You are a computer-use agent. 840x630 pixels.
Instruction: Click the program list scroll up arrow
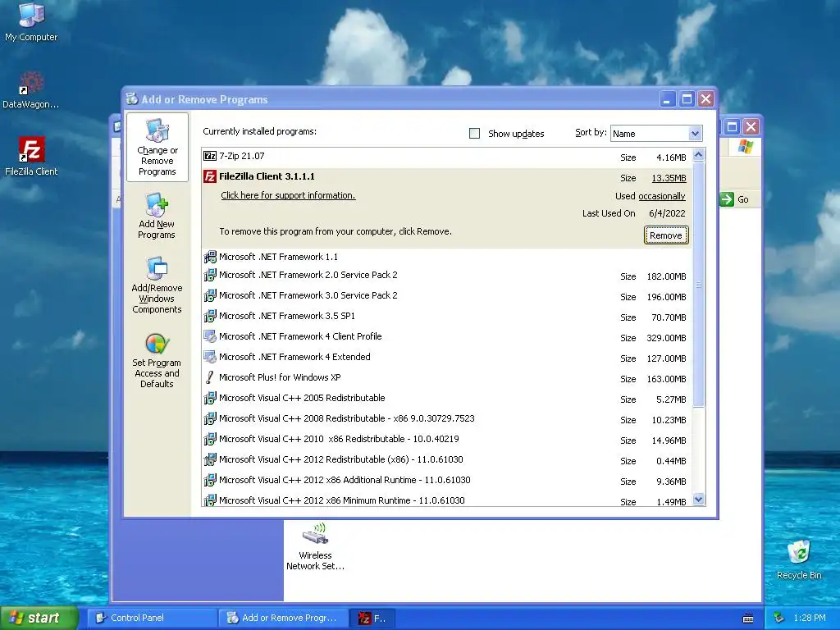coord(698,155)
